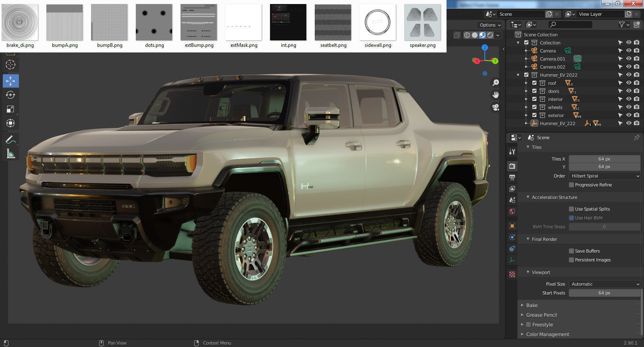
Task: Enable the Save Buffers checkbox
Action: point(571,251)
